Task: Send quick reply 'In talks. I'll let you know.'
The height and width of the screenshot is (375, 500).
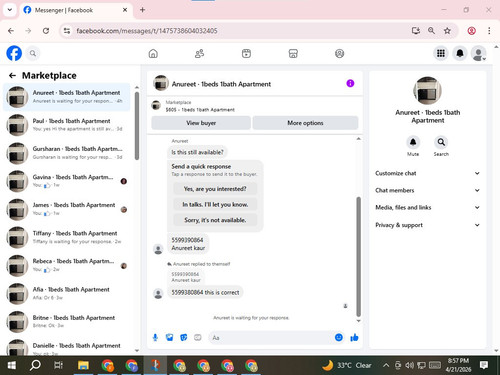Action: pos(215,204)
